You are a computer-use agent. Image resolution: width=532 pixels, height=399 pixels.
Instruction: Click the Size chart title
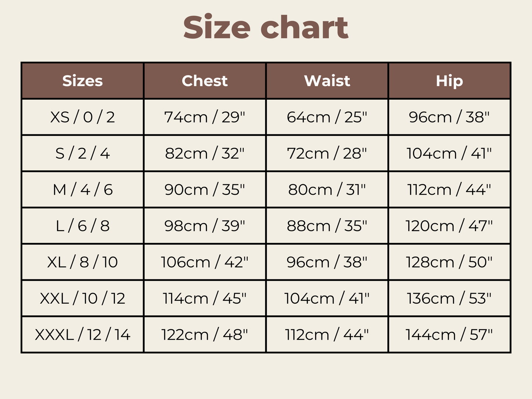coord(265,27)
